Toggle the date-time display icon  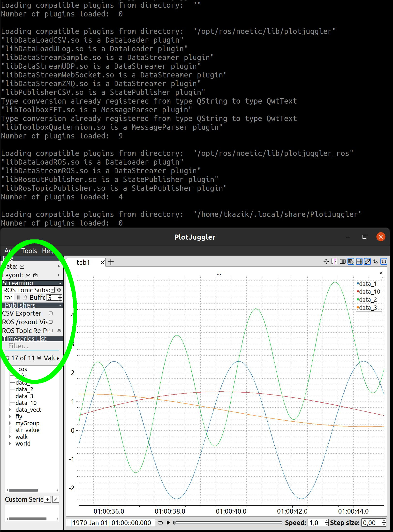351,262
